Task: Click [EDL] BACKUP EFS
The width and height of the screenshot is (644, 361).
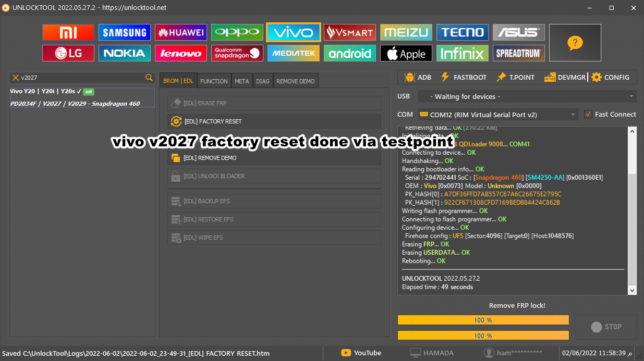Action: (x=274, y=201)
